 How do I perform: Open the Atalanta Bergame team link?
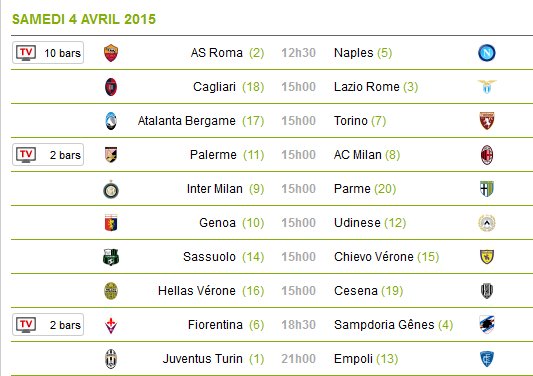[186, 121]
